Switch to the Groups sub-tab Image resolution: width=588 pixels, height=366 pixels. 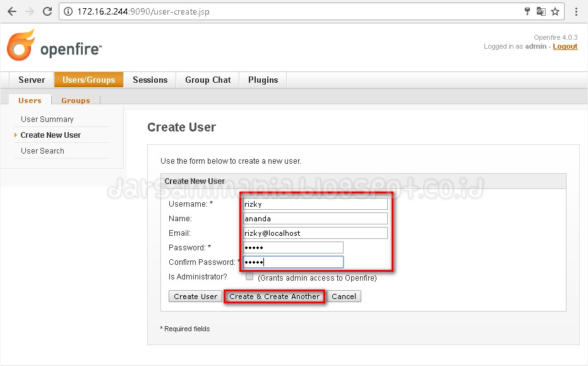coord(75,100)
